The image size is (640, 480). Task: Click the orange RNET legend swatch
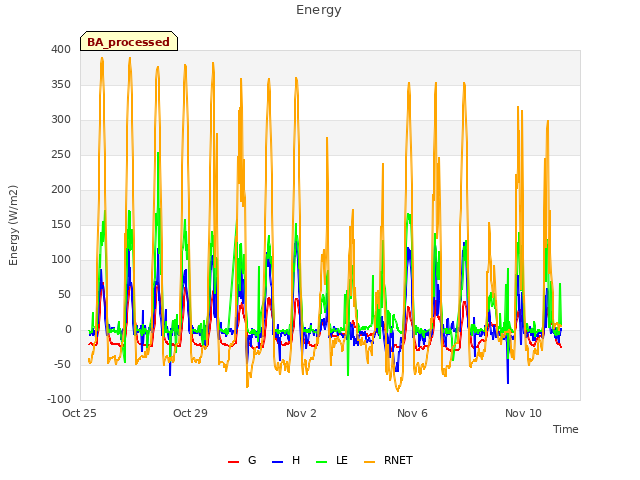[369, 462]
